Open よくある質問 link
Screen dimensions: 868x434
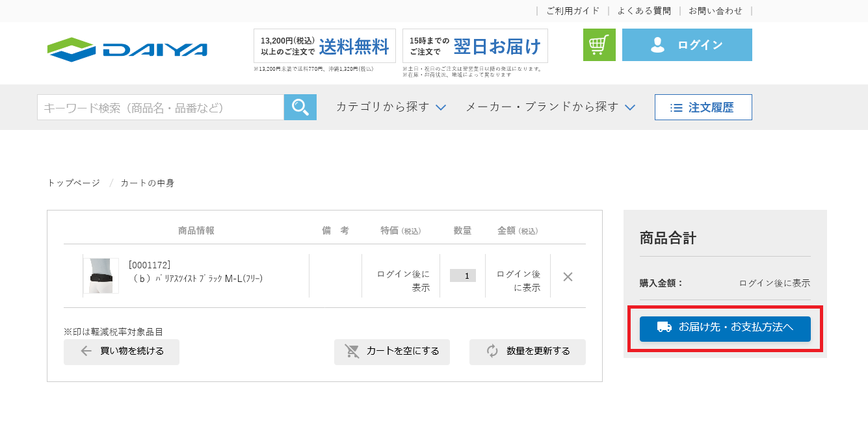coord(644,10)
